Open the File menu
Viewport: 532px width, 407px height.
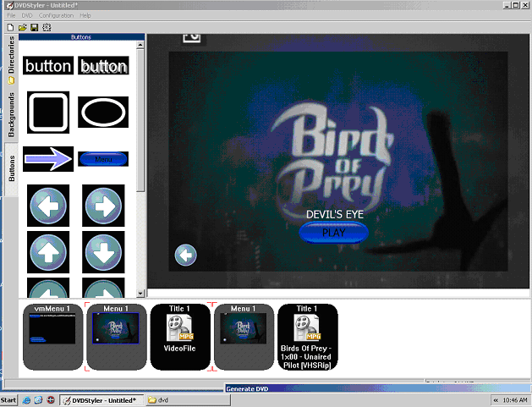point(11,15)
